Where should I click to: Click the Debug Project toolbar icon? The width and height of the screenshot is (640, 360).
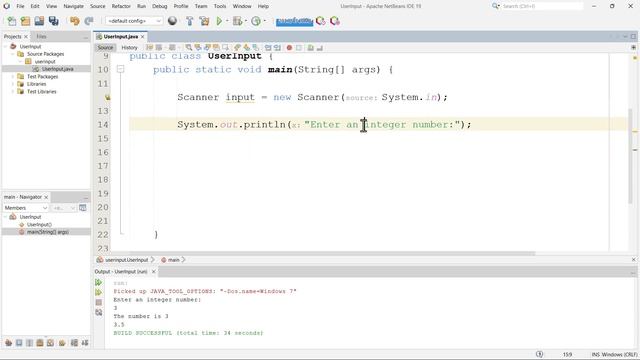237,21
